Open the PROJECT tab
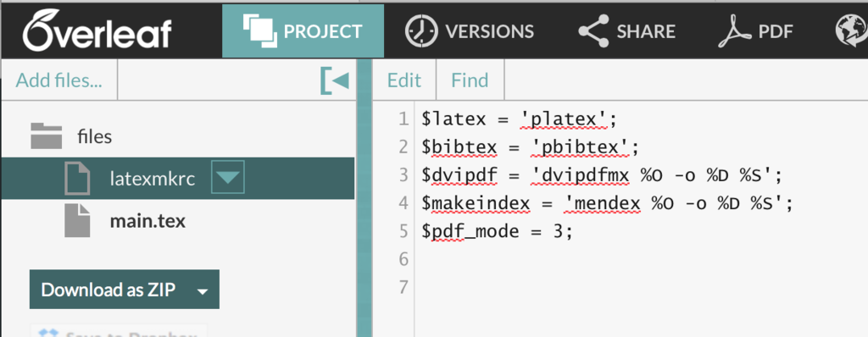 coord(303,31)
